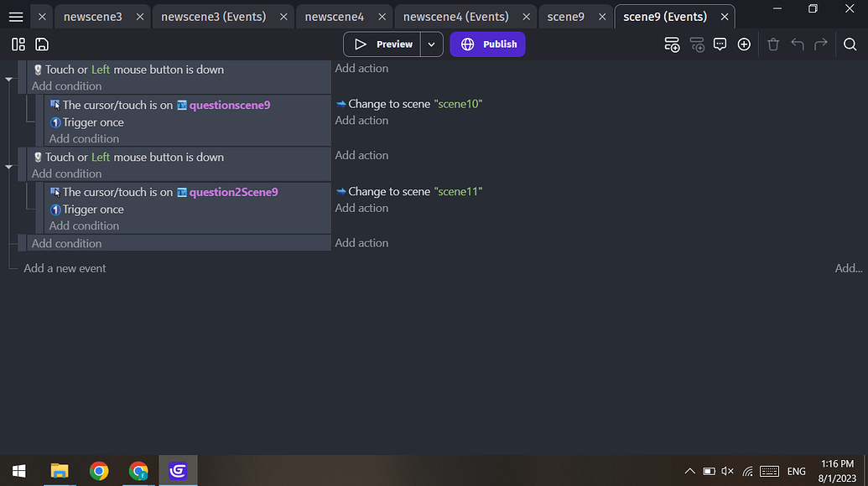Close the scene9 (Events) tab
868x486 pixels.
tap(724, 17)
